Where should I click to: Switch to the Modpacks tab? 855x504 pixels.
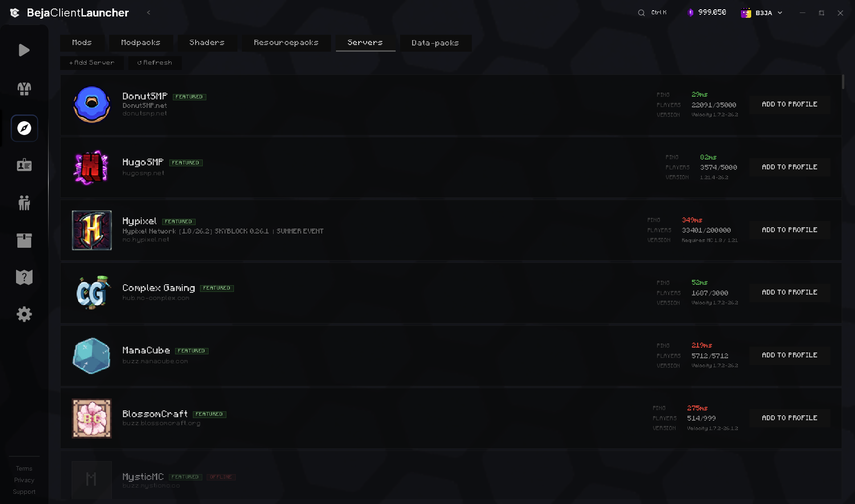point(141,43)
